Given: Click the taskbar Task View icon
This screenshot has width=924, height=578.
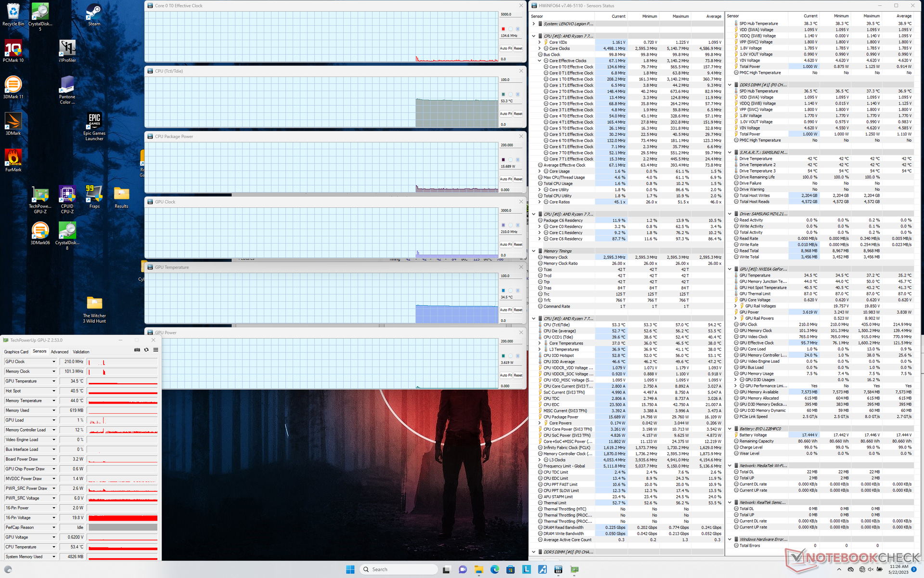Looking at the screenshot, I should click(x=446, y=569).
